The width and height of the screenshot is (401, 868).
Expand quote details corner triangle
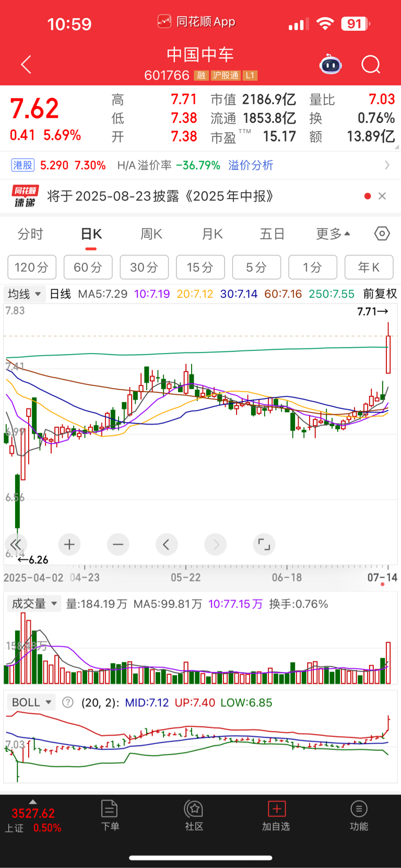tap(397, 147)
